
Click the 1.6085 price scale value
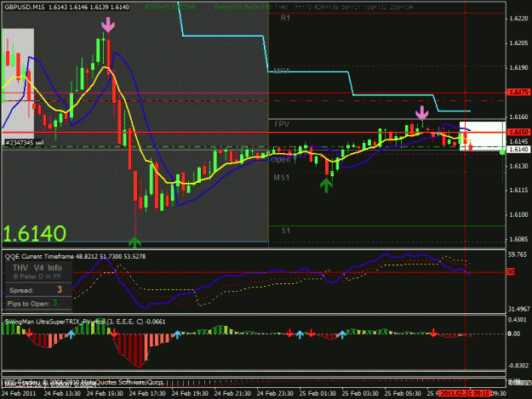518,239
